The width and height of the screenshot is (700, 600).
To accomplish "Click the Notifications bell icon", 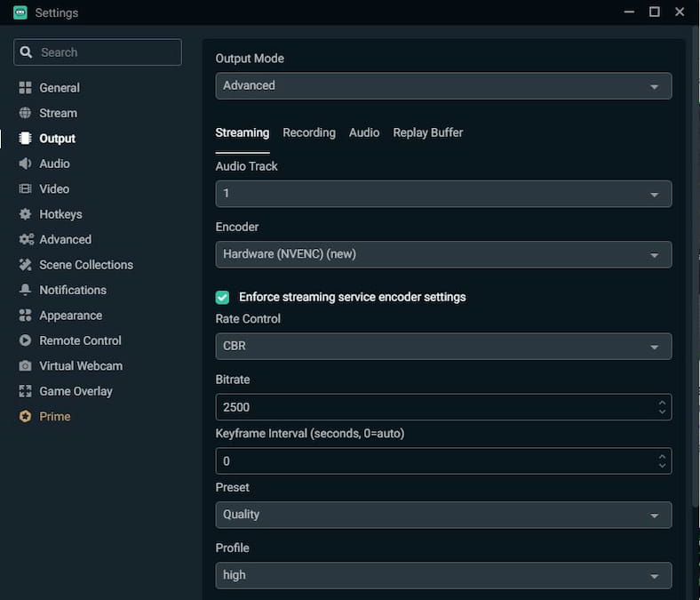I will tap(25, 291).
